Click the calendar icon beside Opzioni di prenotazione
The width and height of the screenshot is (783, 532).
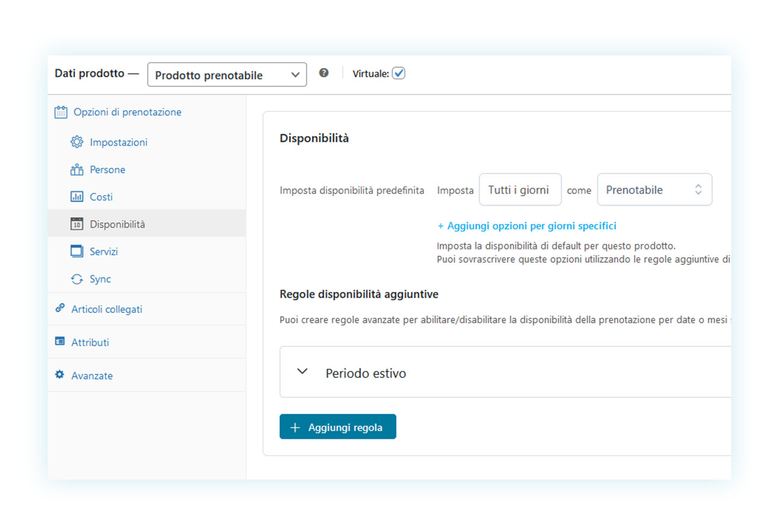(x=60, y=112)
